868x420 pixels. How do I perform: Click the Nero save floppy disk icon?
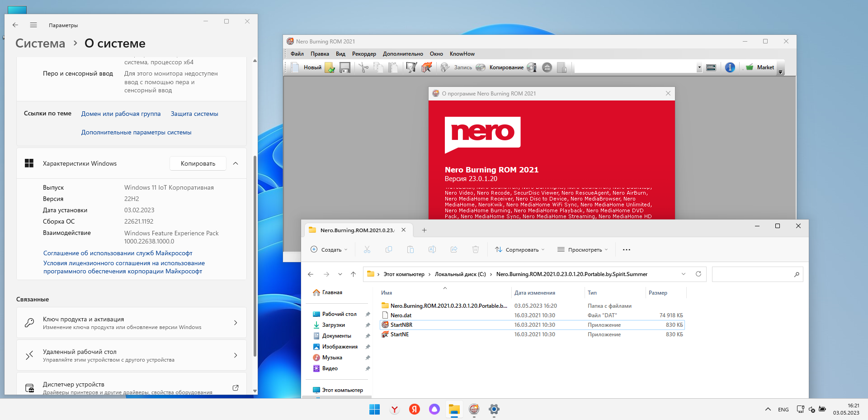click(345, 68)
